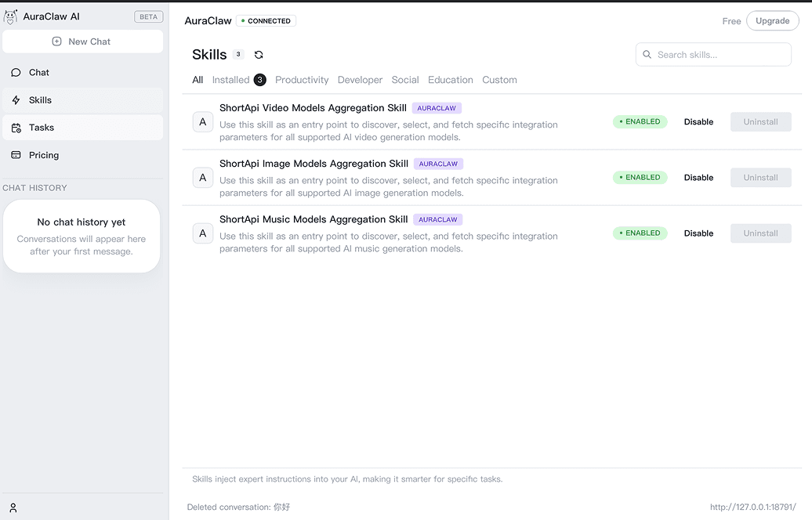This screenshot has height=520, width=812.
Task: Click the AuraClaw header title
Action: (x=208, y=20)
